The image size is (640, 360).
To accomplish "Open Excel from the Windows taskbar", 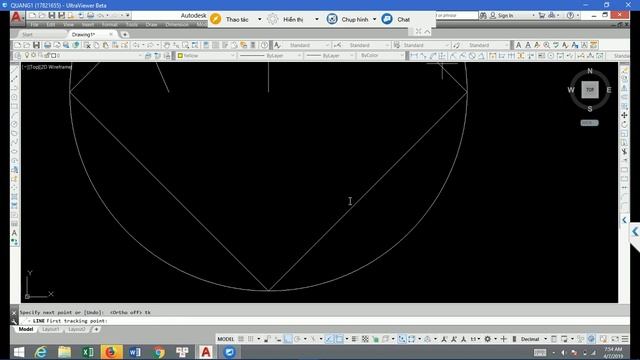I will [x=87, y=352].
